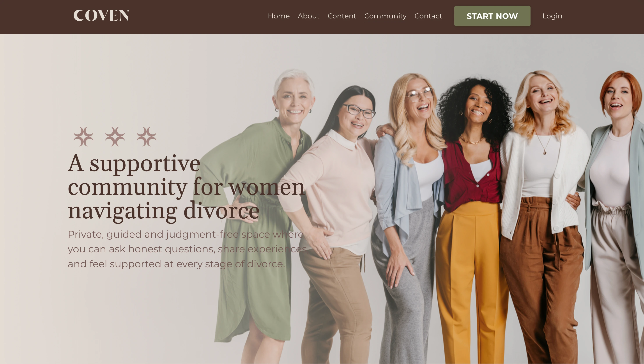Open the Contact page link
This screenshot has width=644, height=364.
pos(428,16)
